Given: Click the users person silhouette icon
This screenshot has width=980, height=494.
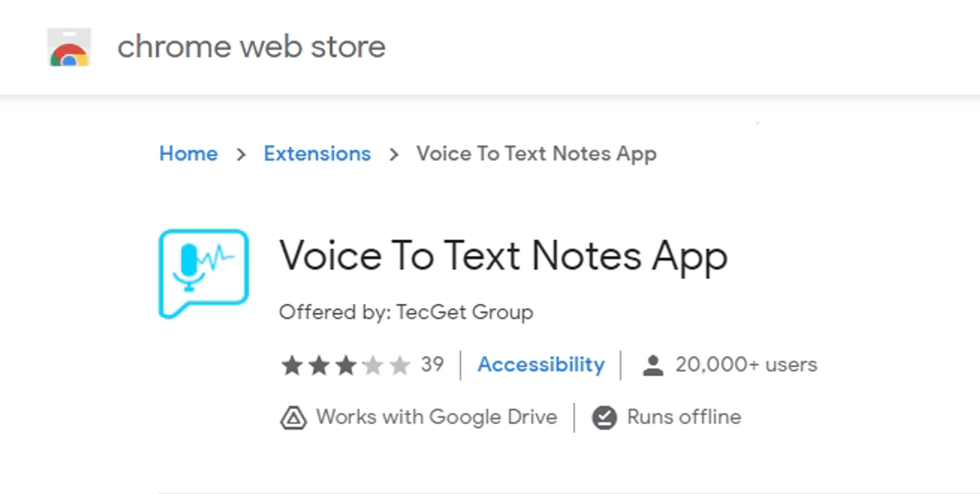Looking at the screenshot, I should tap(653, 365).
